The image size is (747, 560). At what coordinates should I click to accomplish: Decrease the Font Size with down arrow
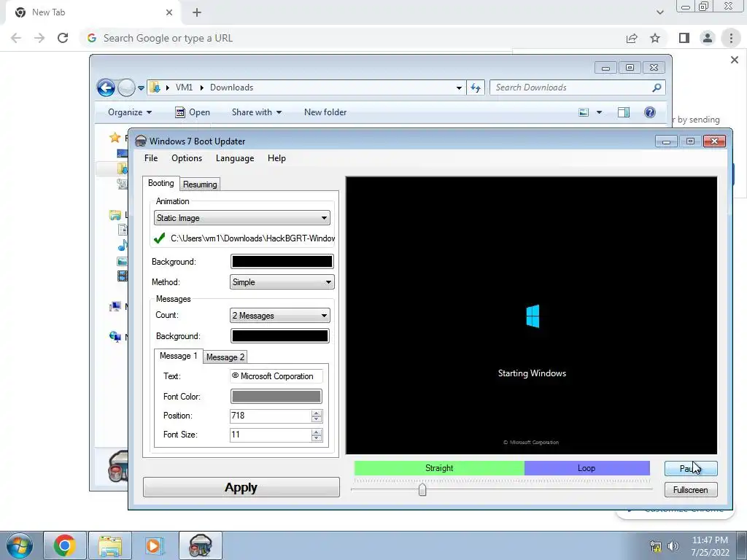click(x=317, y=438)
